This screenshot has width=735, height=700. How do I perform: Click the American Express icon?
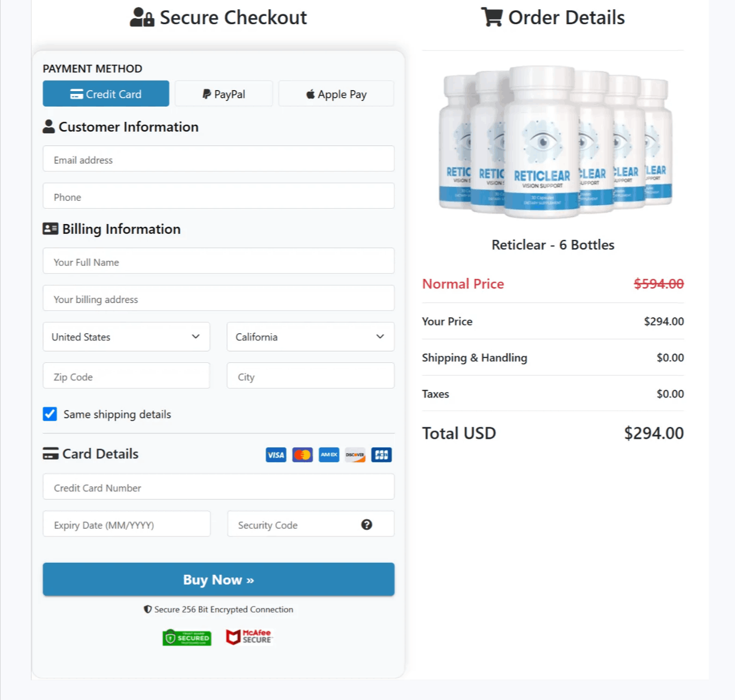(x=328, y=455)
